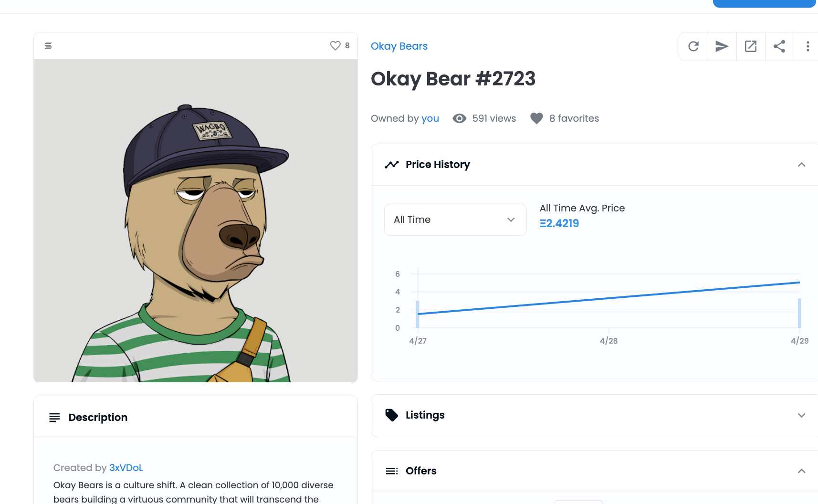Open creator 3xVDoL profile link
This screenshot has height=504, width=818.
click(x=126, y=468)
